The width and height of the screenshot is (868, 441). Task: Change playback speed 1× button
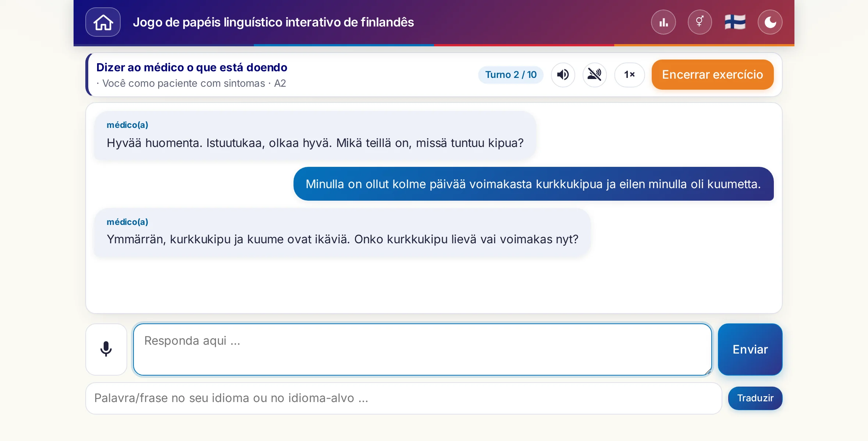629,75
